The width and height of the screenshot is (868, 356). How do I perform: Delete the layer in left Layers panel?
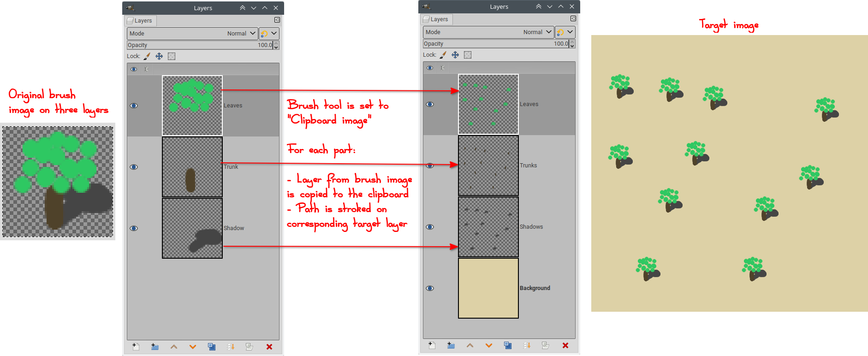pyautogui.click(x=269, y=347)
